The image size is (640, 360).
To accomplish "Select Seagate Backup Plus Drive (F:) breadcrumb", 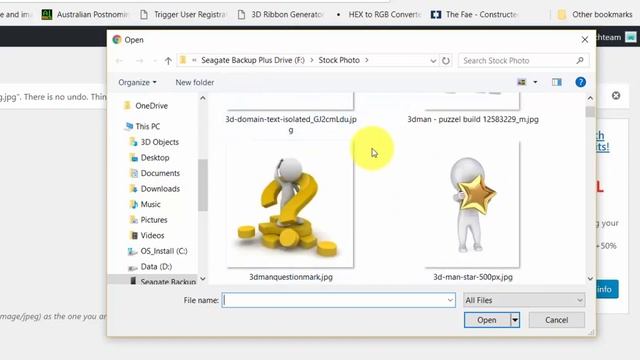I will pyautogui.click(x=253, y=60).
